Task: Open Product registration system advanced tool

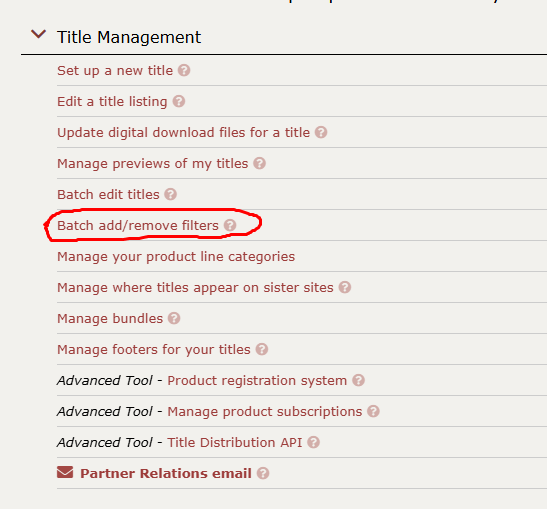Action: click(257, 381)
